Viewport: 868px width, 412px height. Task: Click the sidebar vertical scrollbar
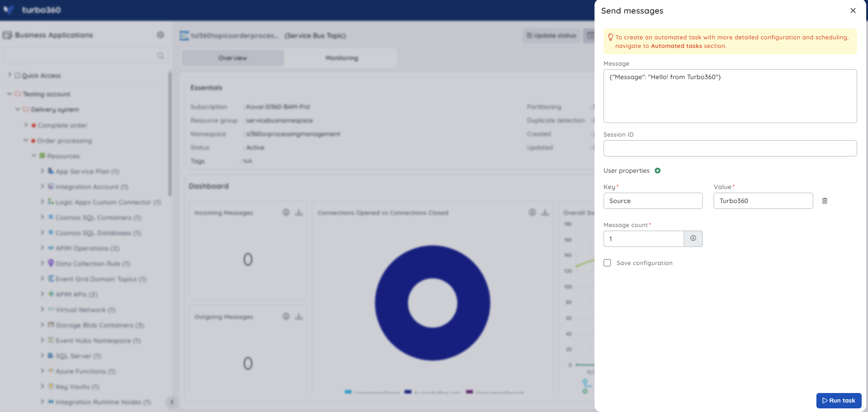(x=170, y=134)
